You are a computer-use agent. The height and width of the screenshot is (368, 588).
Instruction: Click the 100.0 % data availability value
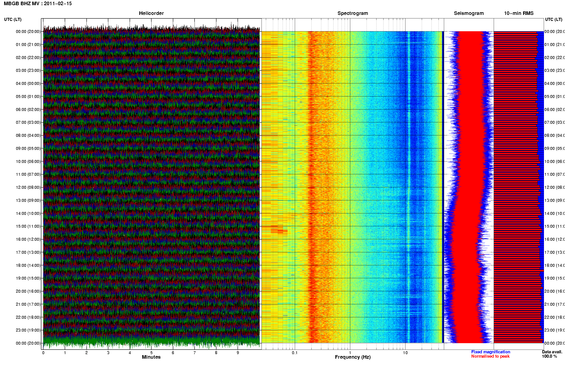tap(549, 356)
